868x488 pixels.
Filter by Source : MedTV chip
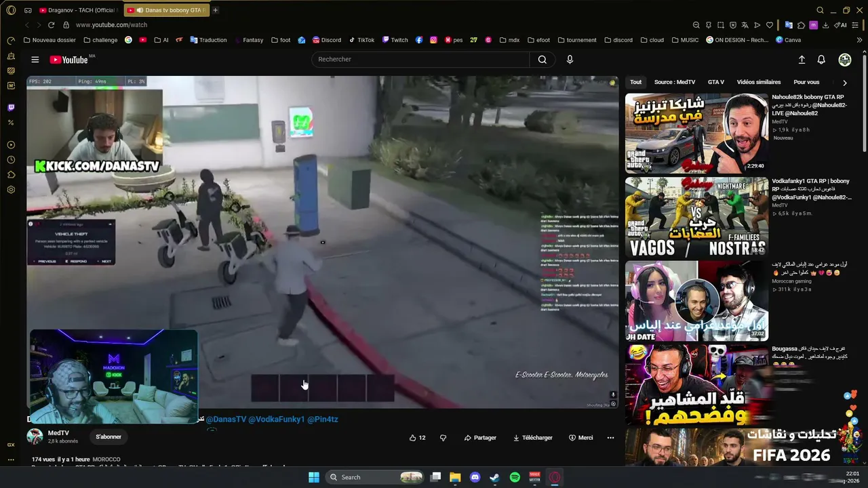click(x=675, y=82)
